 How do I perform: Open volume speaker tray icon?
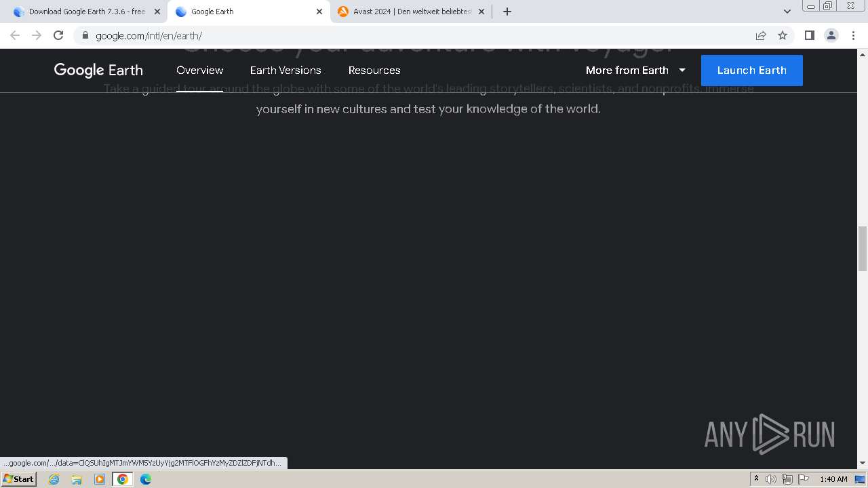pos(771,479)
